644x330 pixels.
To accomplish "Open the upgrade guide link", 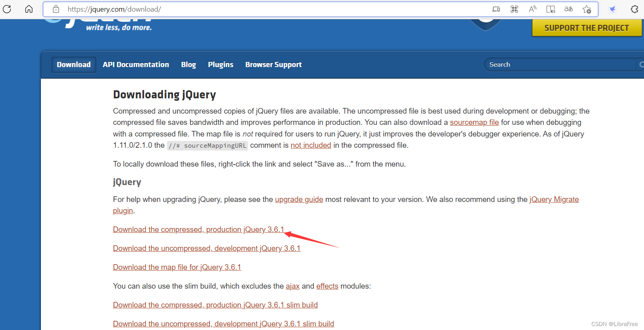I will click(x=299, y=200).
